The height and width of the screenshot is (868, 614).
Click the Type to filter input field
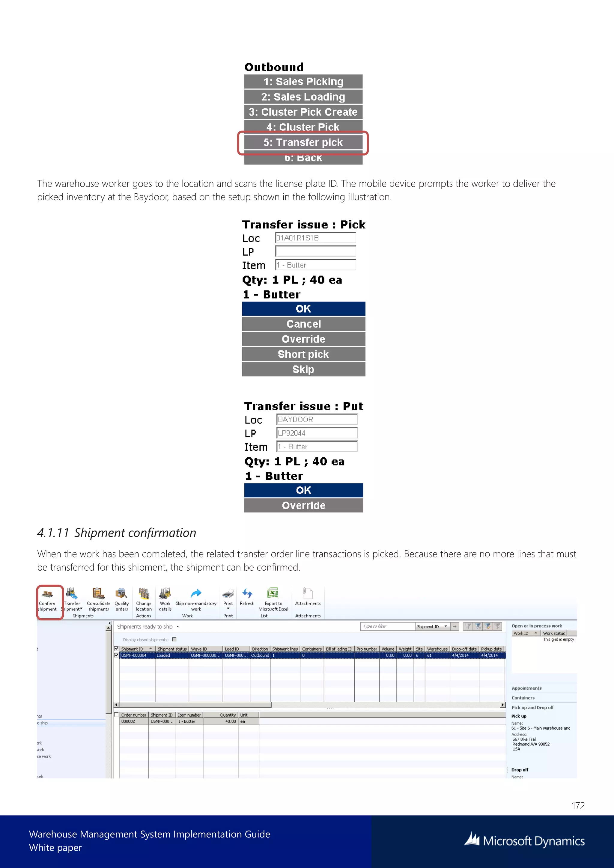388,626
